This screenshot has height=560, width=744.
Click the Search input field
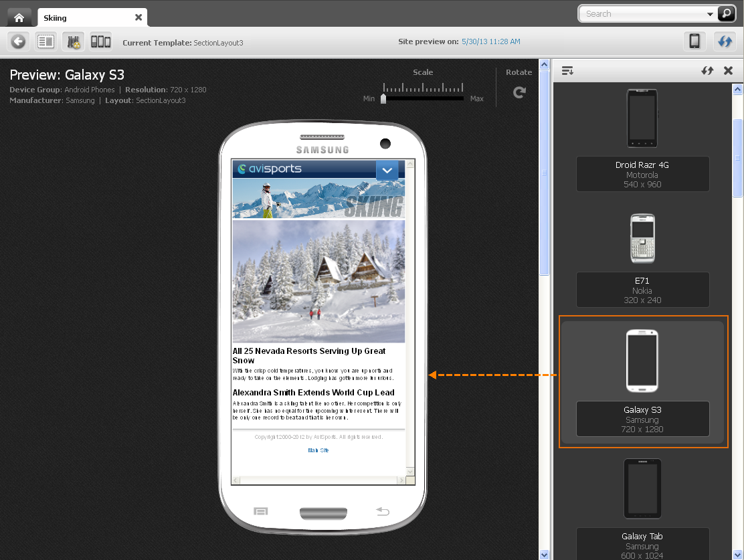pos(643,14)
